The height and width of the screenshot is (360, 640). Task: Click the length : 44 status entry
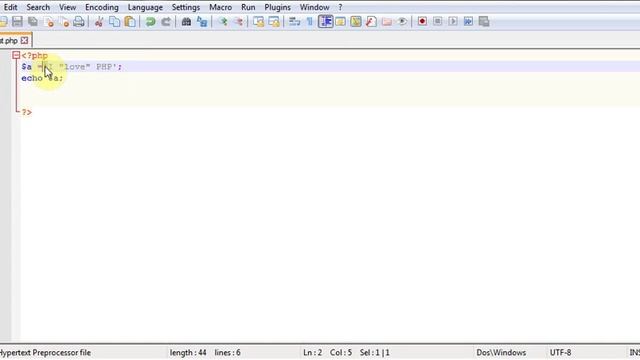(x=188, y=353)
